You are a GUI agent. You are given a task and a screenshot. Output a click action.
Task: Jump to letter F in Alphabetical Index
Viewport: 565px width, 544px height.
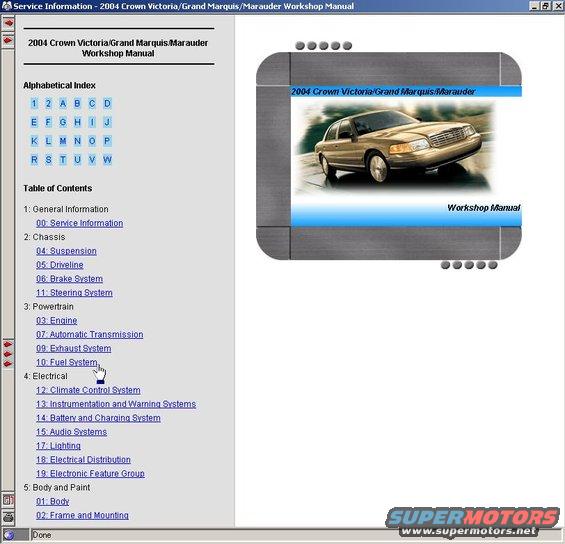[x=48, y=122]
